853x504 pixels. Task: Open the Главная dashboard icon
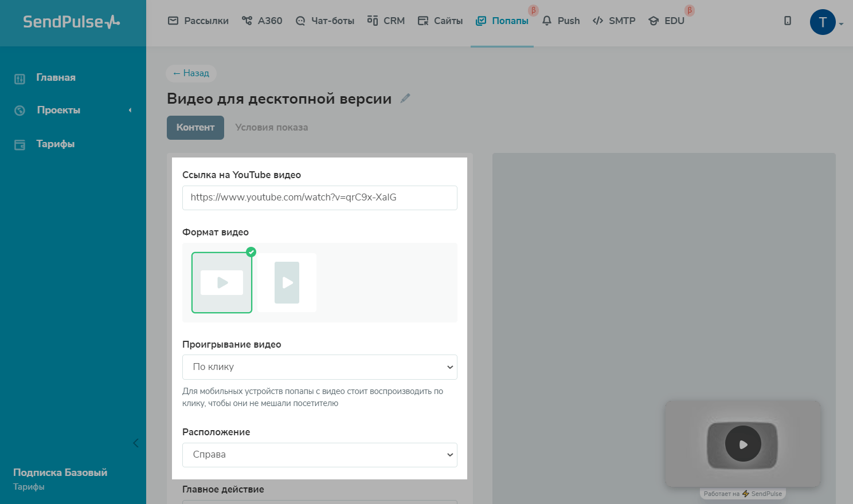click(x=20, y=78)
